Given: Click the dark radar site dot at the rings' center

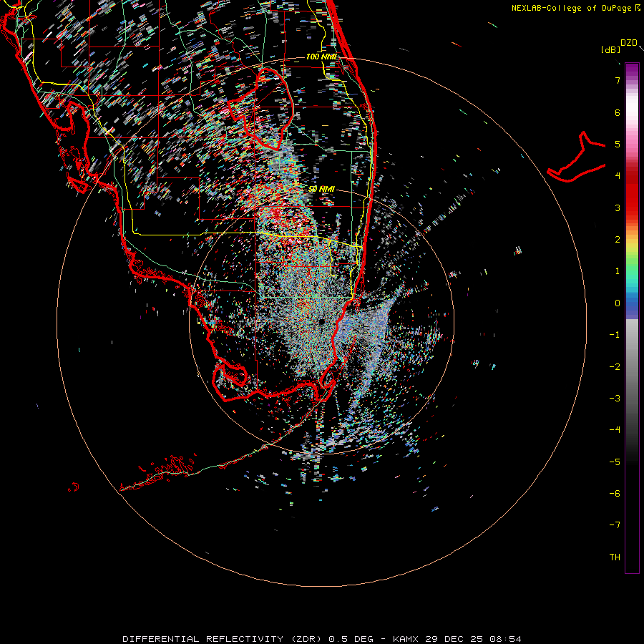Looking at the screenshot, I should point(321,321).
